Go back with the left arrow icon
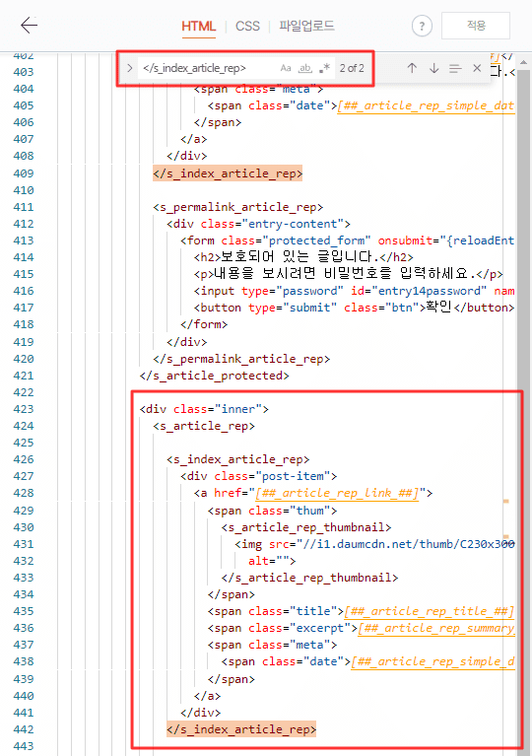Viewport: 532px width, 756px height. click(x=29, y=25)
